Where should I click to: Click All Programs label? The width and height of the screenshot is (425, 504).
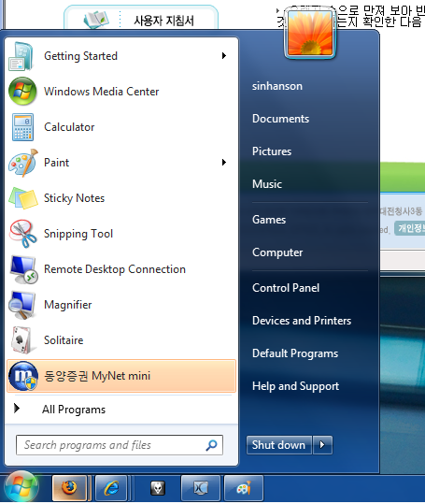point(74,410)
